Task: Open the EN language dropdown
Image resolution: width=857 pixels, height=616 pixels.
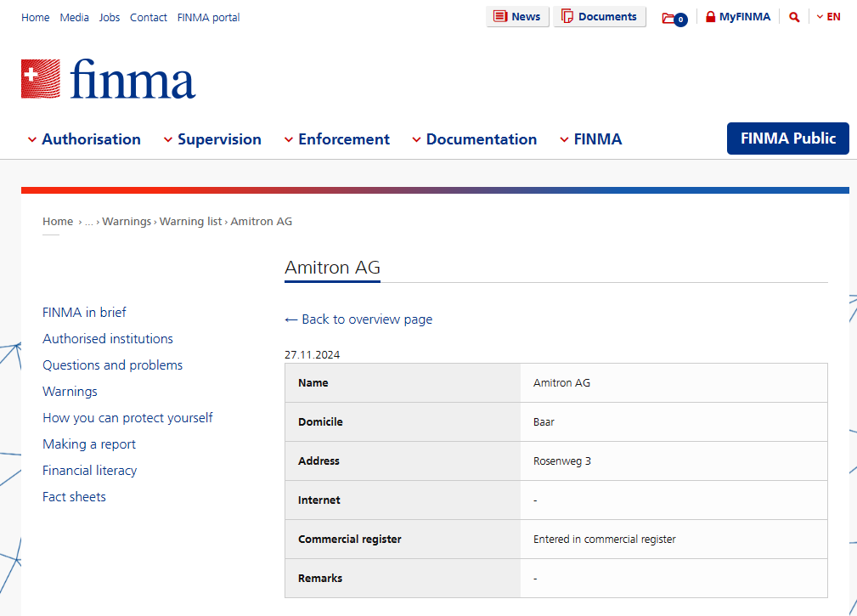Action: [x=829, y=17]
